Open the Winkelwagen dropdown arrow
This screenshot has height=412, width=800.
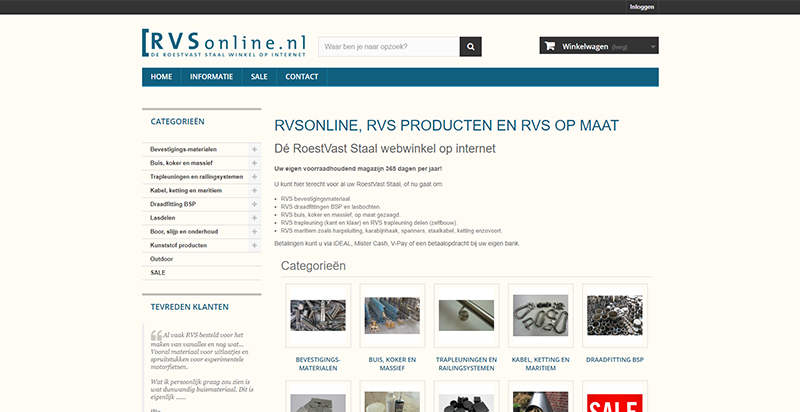[653, 46]
